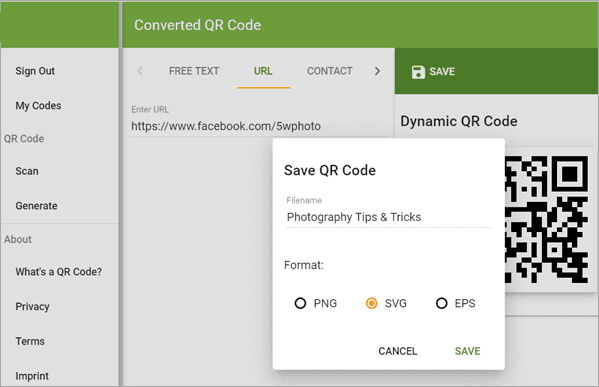This screenshot has height=387, width=599.
Task: Cancel the Save QR Code dialog
Action: click(398, 351)
